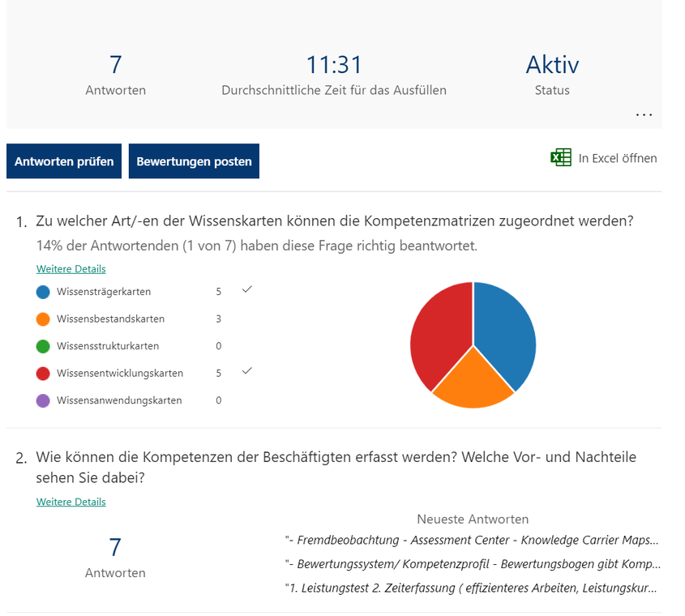The width and height of the screenshot is (685, 616).
Task: Click the orange slice of the pie chart
Action: 473,383
